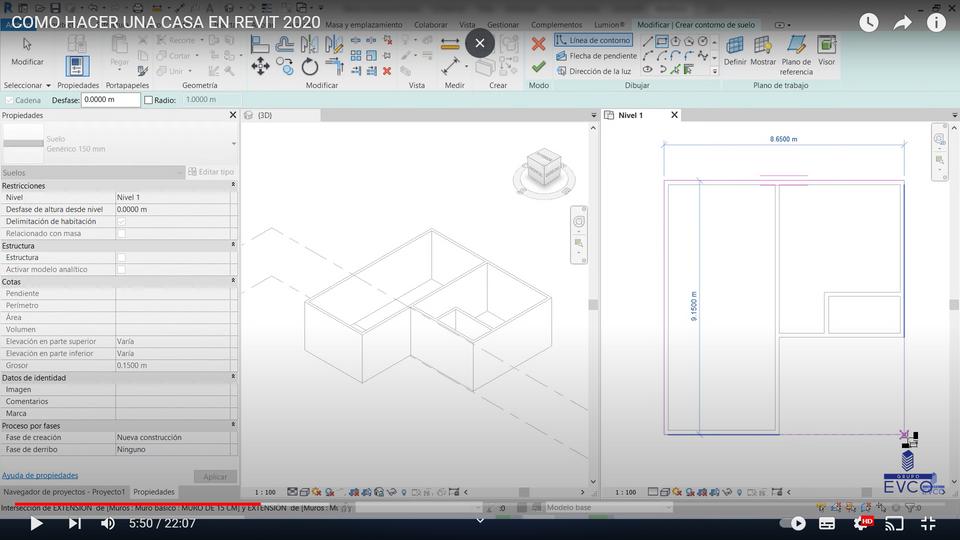
Task: Click the Aplicar button
Action: pos(215,476)
